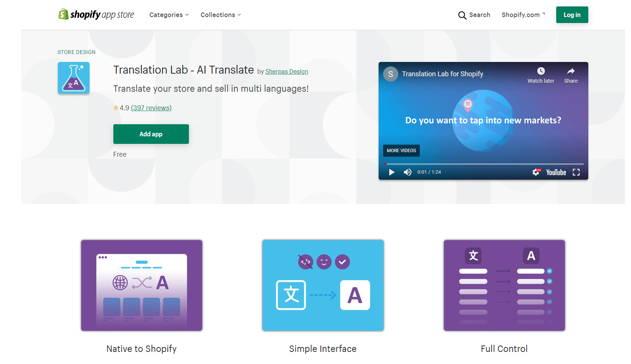This screenshot has width=631, height=364.
Task: Expand the Categories dropdown
Action: point(169,15)
